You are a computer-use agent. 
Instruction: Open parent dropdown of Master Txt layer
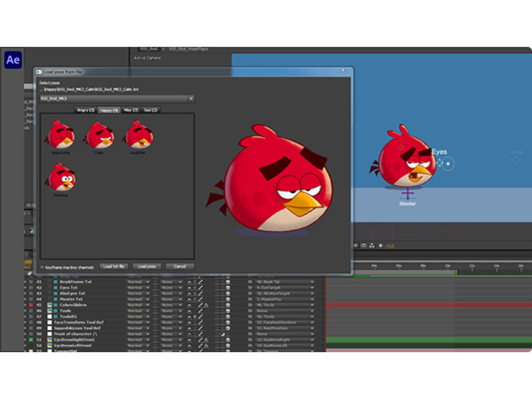tap(284, 299)
